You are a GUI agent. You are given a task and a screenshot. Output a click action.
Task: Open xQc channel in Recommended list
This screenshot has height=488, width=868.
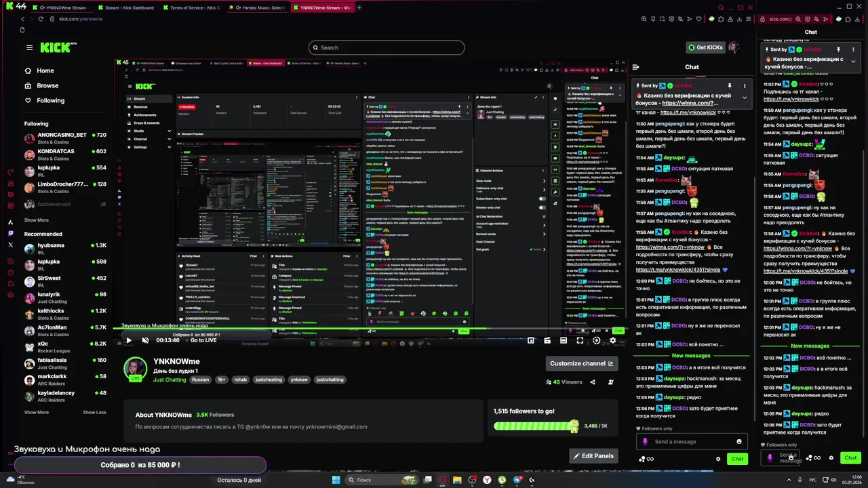coord(65,347)
